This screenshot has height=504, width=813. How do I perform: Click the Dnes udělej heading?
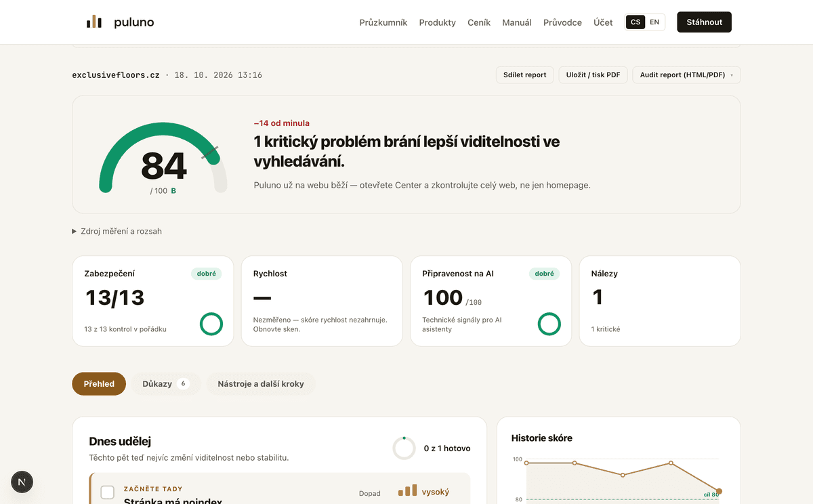[120, 442]
